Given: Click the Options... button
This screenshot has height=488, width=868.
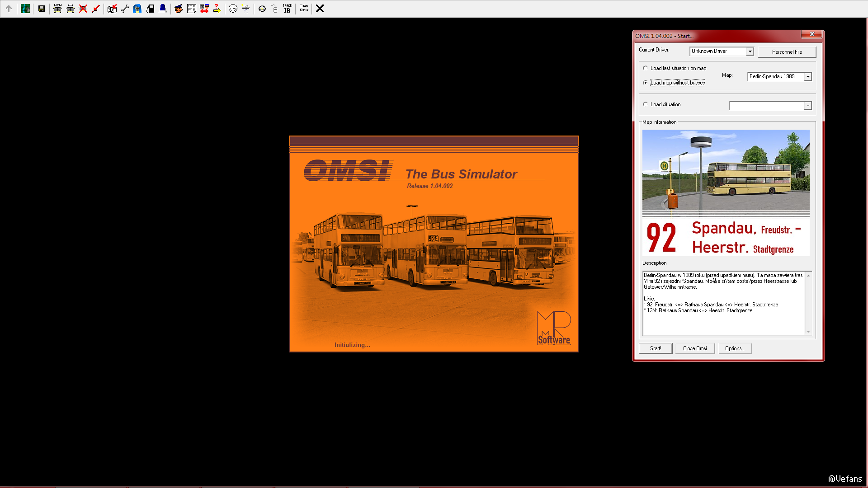Looking at the screenshot, I should (x=735, y=348).
